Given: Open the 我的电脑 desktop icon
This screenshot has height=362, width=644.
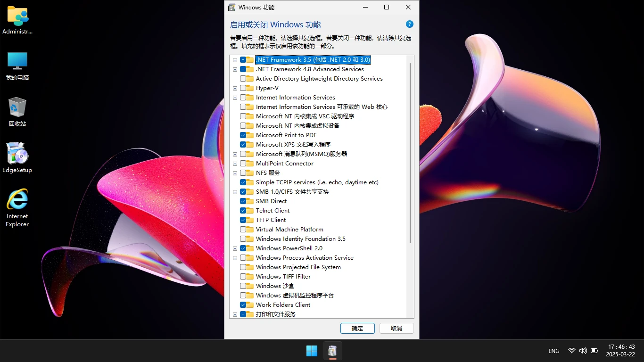Looking at the screenshot, I should pos(17,66).
